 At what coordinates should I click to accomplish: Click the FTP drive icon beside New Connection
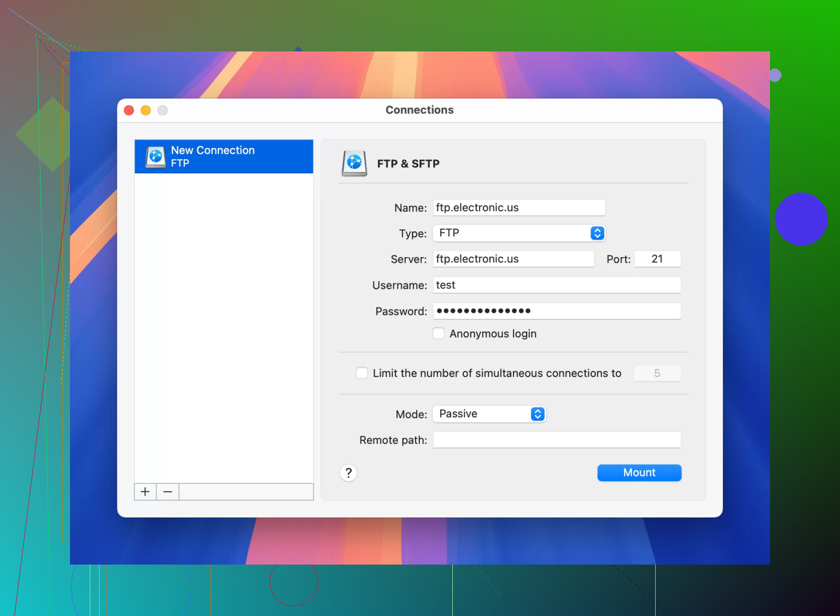[156, 156]
